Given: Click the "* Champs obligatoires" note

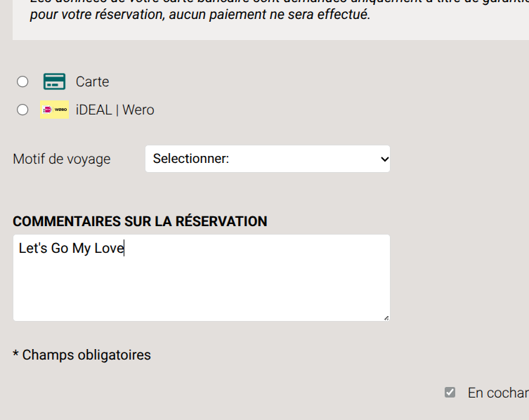Looking at the screenshot, I should pos(81,355).
